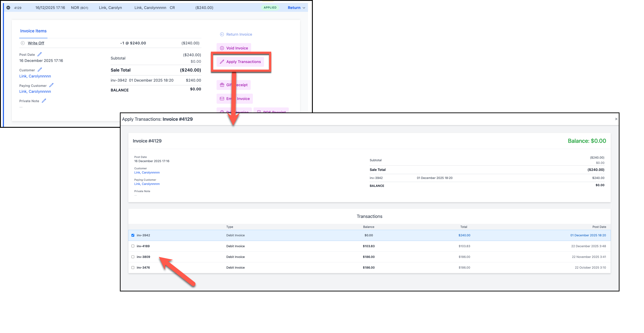Click the pencil icon next to Private Note
The image size is (644, 333).
(44, 101)
